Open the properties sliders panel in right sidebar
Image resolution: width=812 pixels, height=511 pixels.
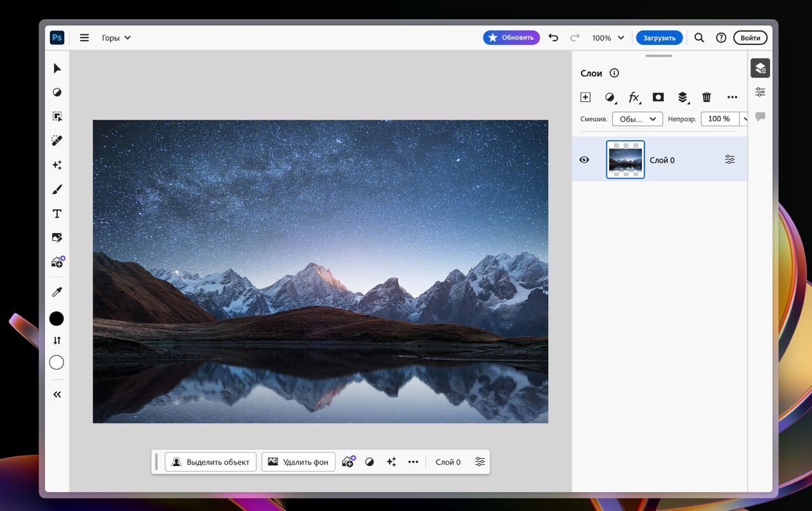pyautogui.click(x=760, y=92)
